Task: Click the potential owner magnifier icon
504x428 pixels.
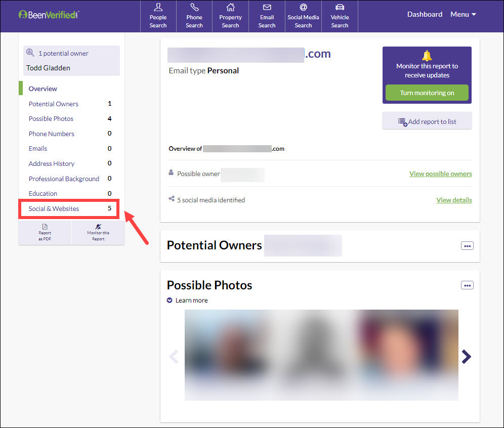Action: pos(30,53)
